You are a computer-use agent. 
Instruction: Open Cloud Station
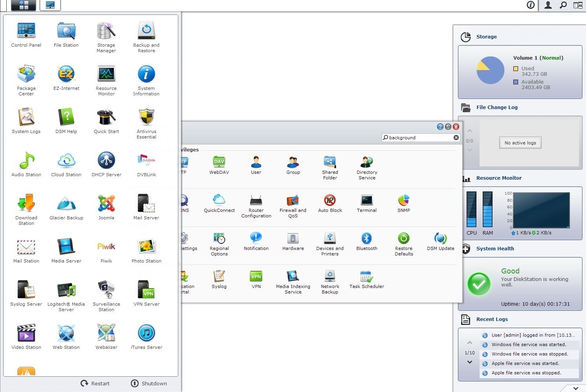point(66,164)
